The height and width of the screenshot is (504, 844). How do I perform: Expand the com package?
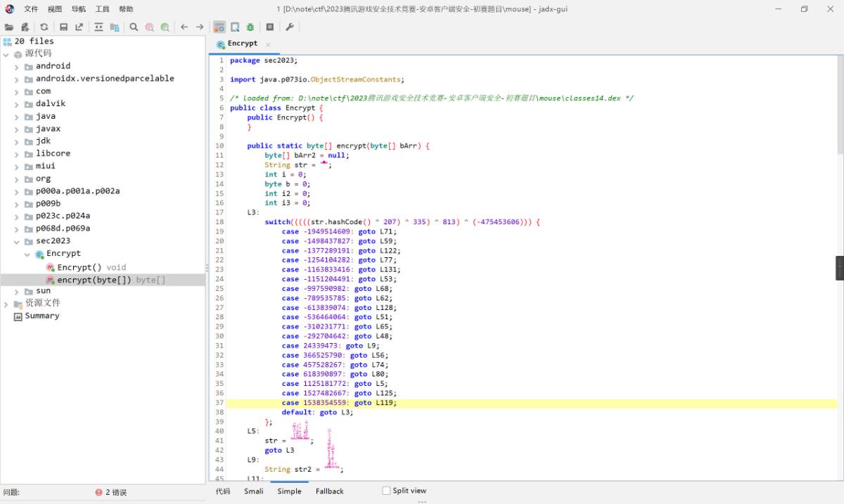(x=17, y=91)
